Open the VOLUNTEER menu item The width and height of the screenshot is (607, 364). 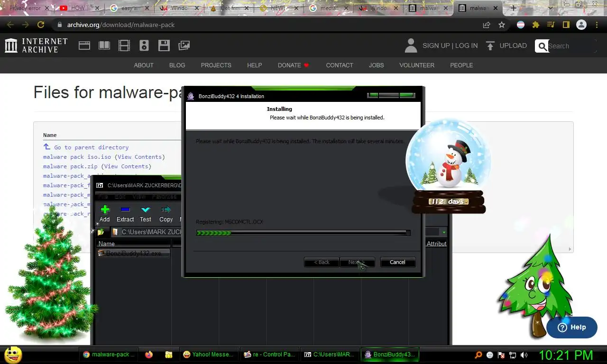click(x=417, y=65)
